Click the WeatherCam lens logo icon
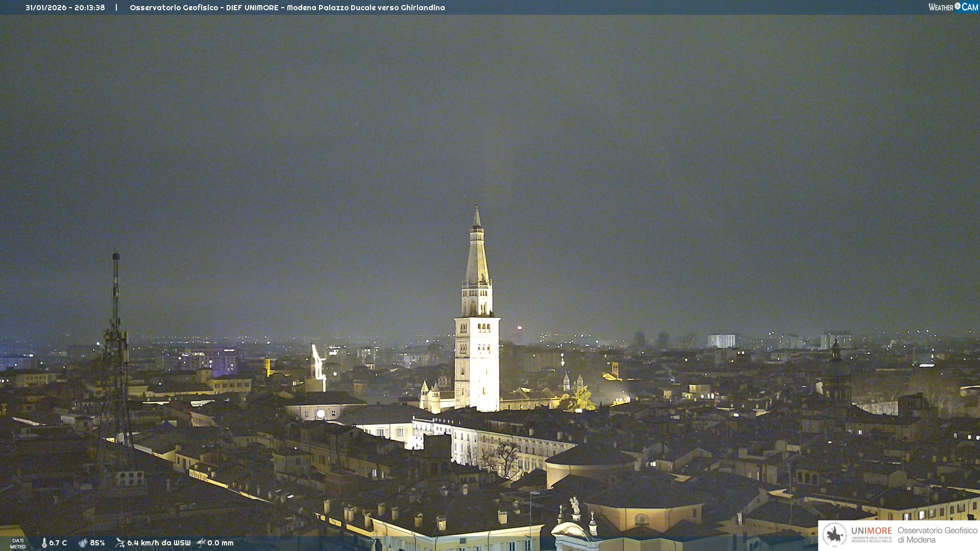The width and height of the screenshot is (980, 551). pos(958,6)
